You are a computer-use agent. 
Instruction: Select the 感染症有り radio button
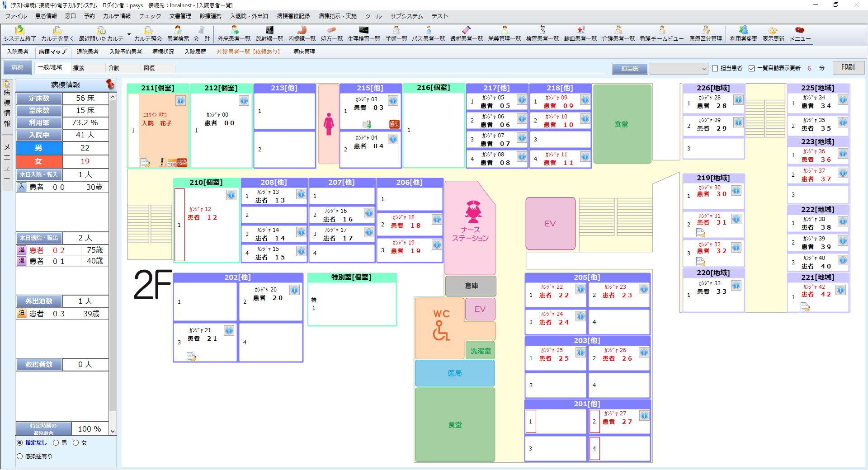(20, 456)
